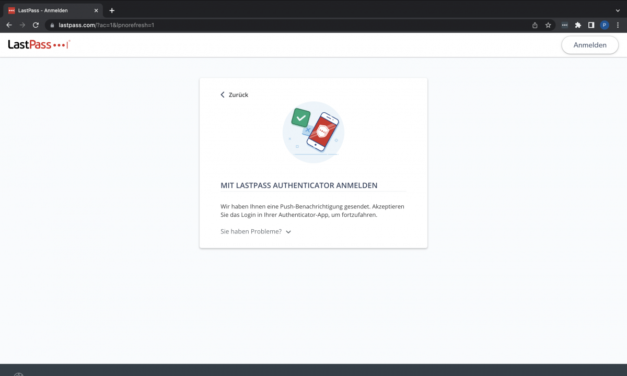This screenshot has height=376, width=627.
Task: Open the Chrome profile avatar
Action: pyautogui.click(x=605, y=25)
